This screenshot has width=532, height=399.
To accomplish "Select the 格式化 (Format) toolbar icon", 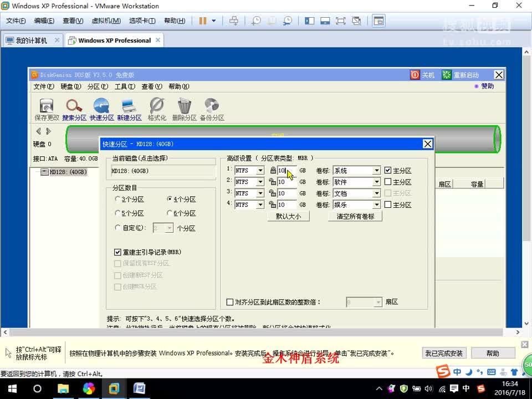I will (156, 108).
